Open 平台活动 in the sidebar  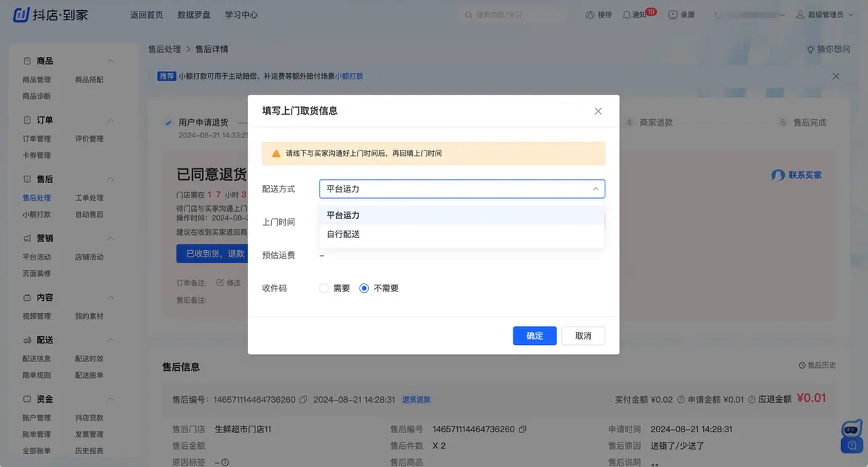click(37, 257)
